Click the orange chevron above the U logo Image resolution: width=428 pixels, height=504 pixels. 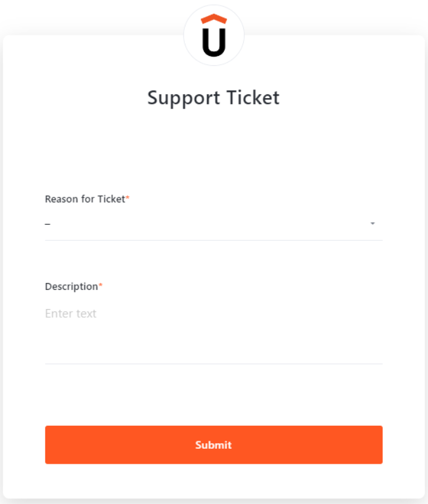214,19
